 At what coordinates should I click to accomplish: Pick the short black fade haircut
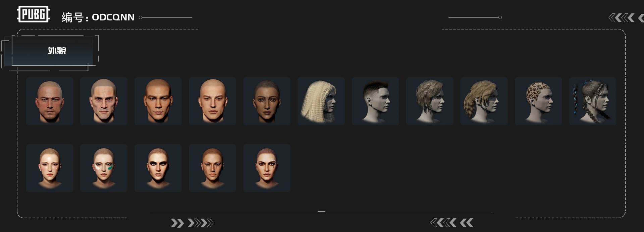[x=376, y=101]
